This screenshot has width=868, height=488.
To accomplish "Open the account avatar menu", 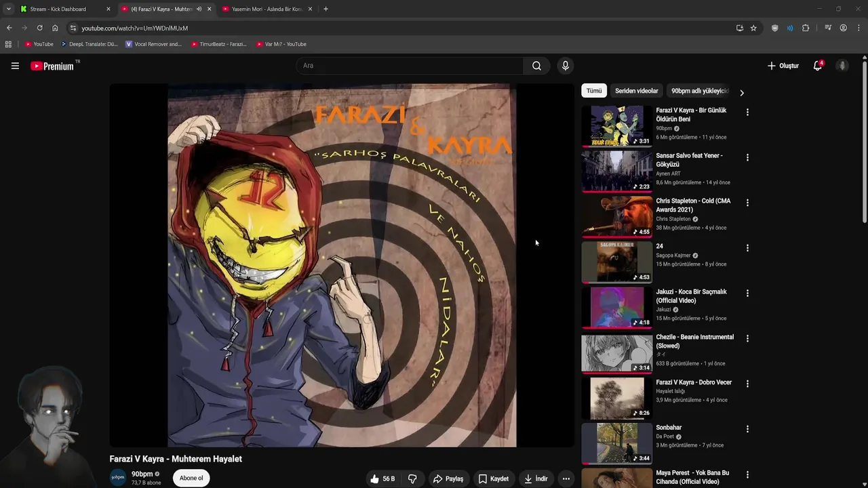I will (x=842, y=66).
